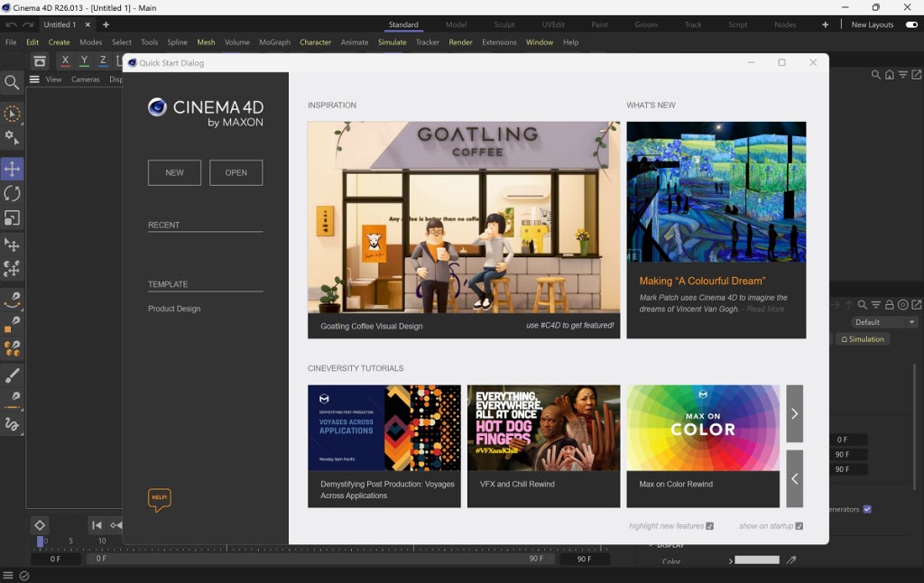The height and width of the screenshot is (583, 924).
Task: Select the squiggle Sketch spline tool
Action: point(12,424)
